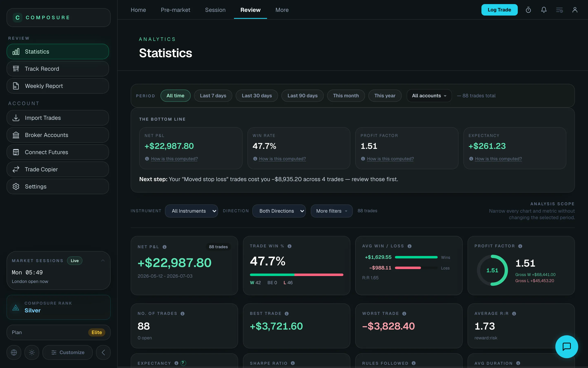Click info icon beside Rules Followed
Screen dimensions: 588x368
point(414,363)
